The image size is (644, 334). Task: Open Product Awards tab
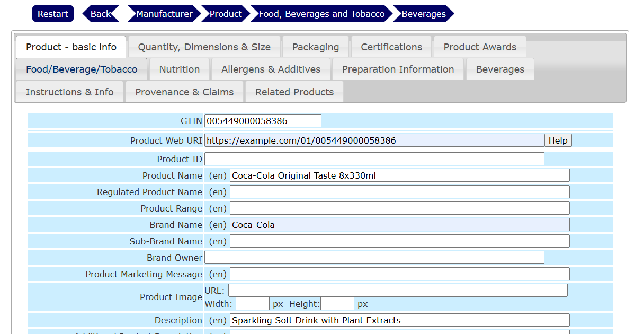point(480,47)
